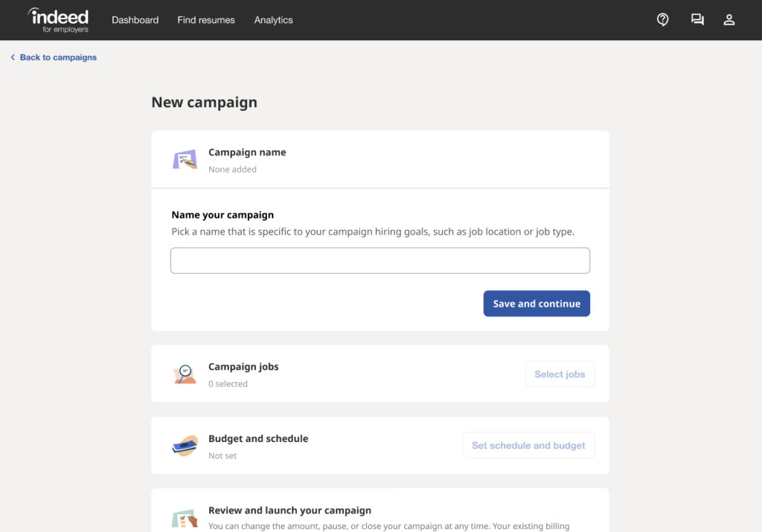Select the Budget and schedule section header
Screen dimensions: 762x532
[258, 438]
